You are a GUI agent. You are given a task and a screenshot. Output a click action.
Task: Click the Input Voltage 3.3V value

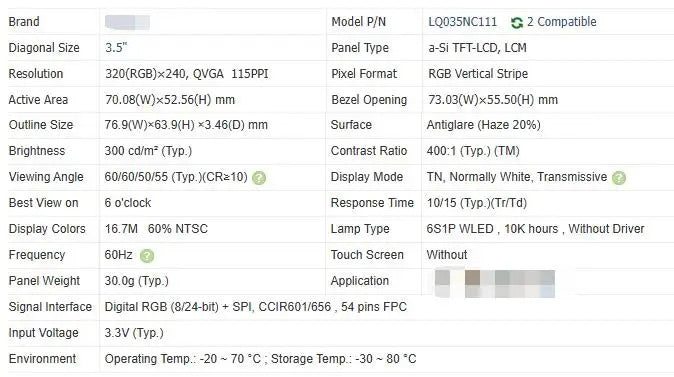[x=134, y=333]
